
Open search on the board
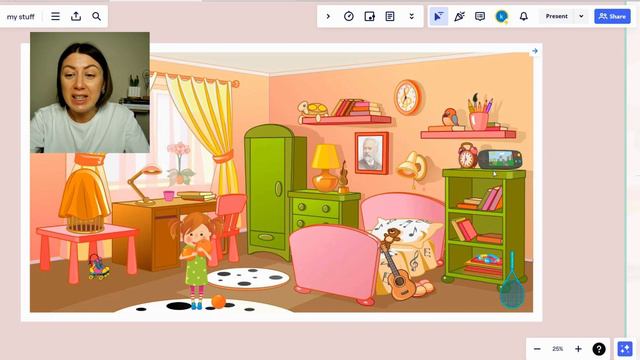click(96, 16)
